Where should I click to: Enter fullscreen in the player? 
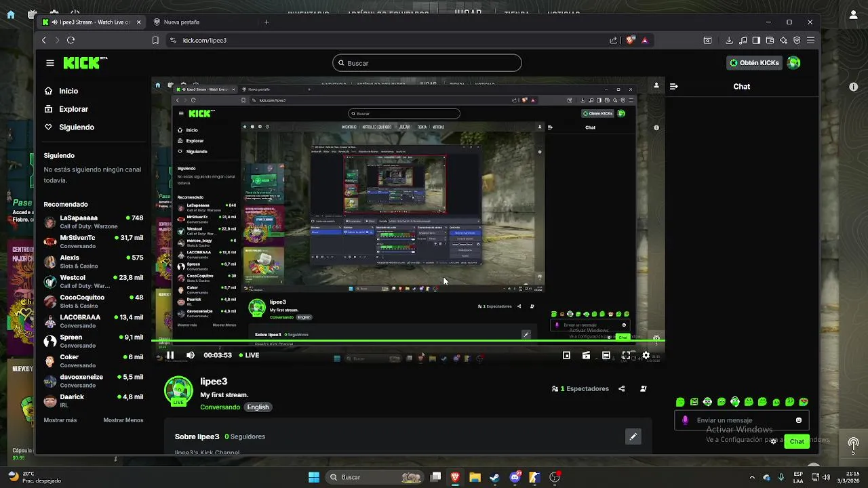click(x=626, y=355)
